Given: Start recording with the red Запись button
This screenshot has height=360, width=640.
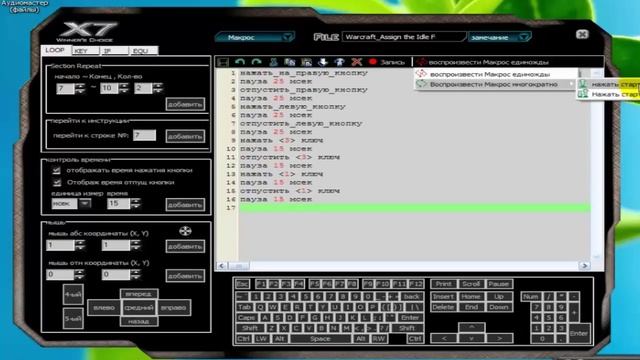Looking at the screenshot, I should coord(386,62).
